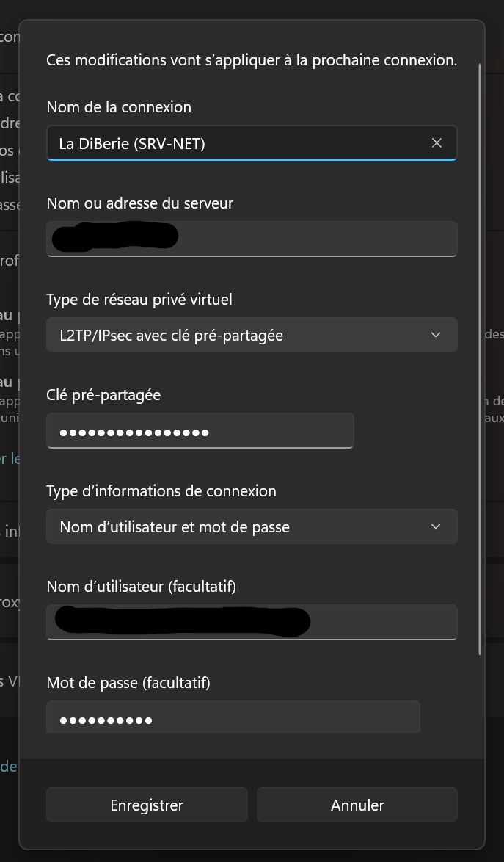Screen dimensions: 504x862
Task: Click the 'Clé pré-partagée' label text
Action: tap(103, 395)
